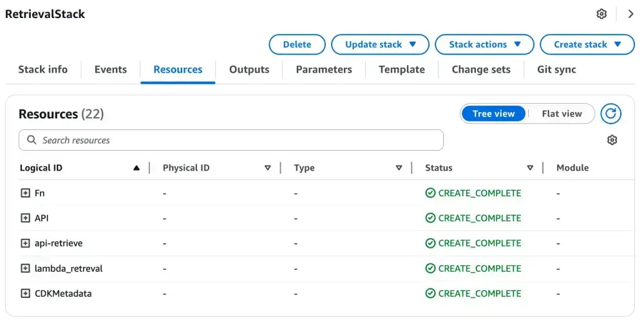
Task: Switch to the Events tab
Action: coord(110,70)
